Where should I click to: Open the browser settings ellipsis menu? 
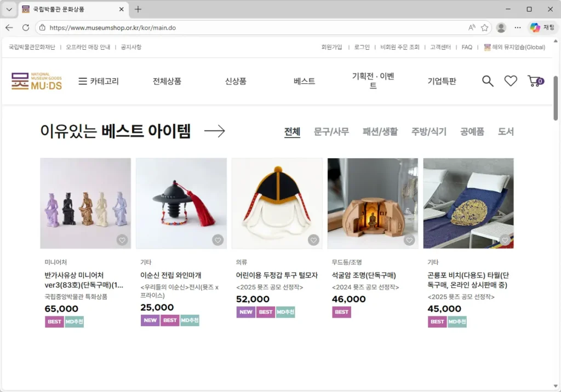(x=517, y=27)
